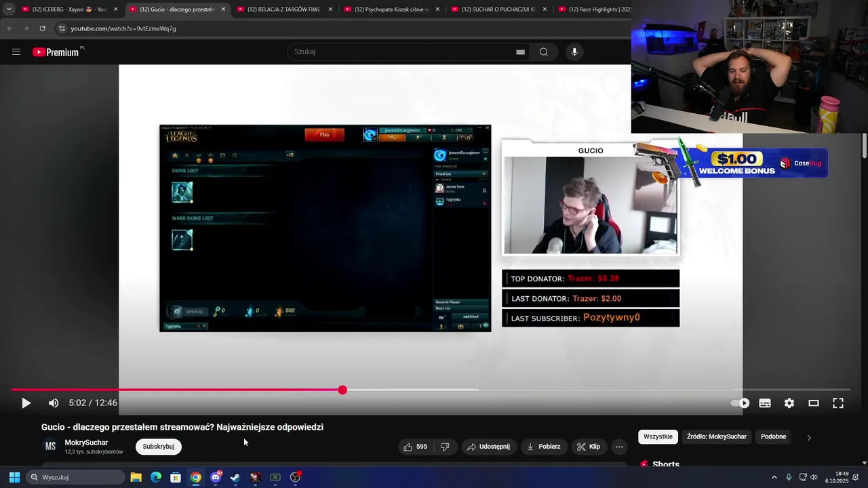This screenshot has height=488, width=868.
Task: Expand filter chips with right chevron
Action: [x=808, y=437]
